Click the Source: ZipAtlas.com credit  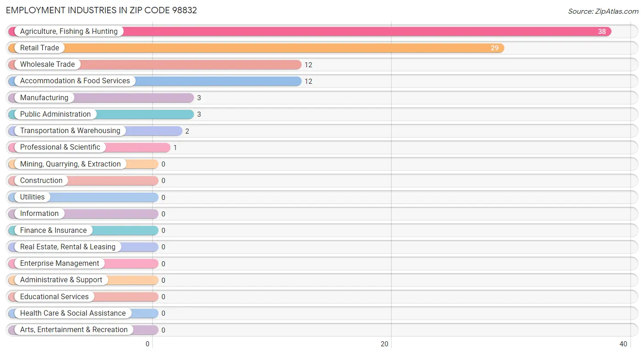pyautogui.click(x=603, y=11)
